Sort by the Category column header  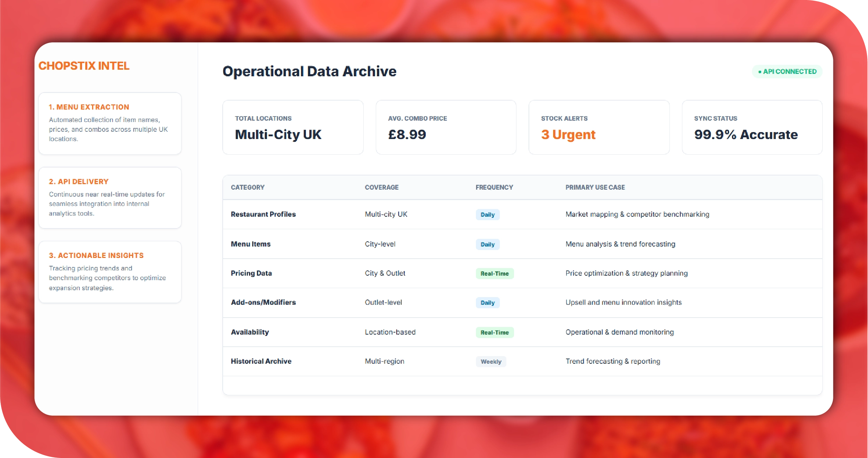tap(248, 187)
